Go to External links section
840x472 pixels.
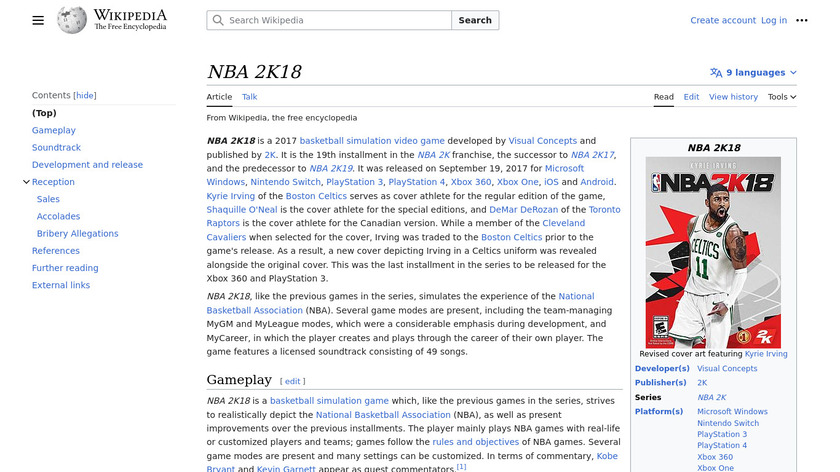point(61,285)
